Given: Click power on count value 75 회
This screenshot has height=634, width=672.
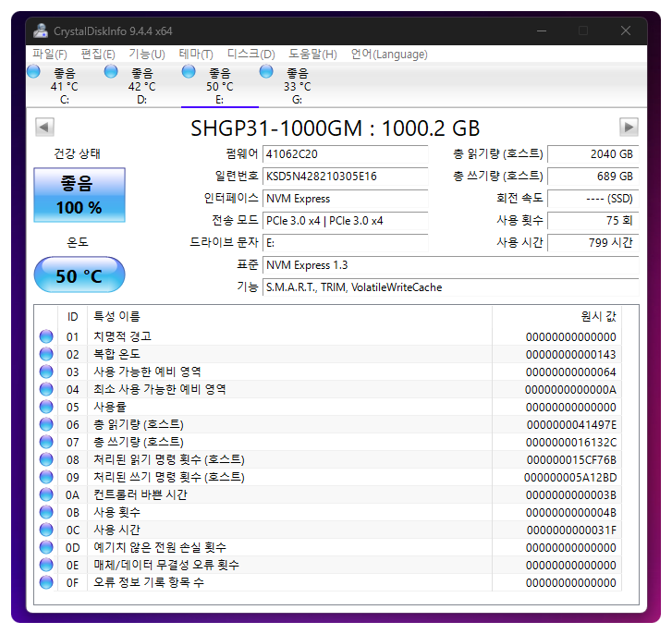Looking at the screenshot, I should point(593,221).
